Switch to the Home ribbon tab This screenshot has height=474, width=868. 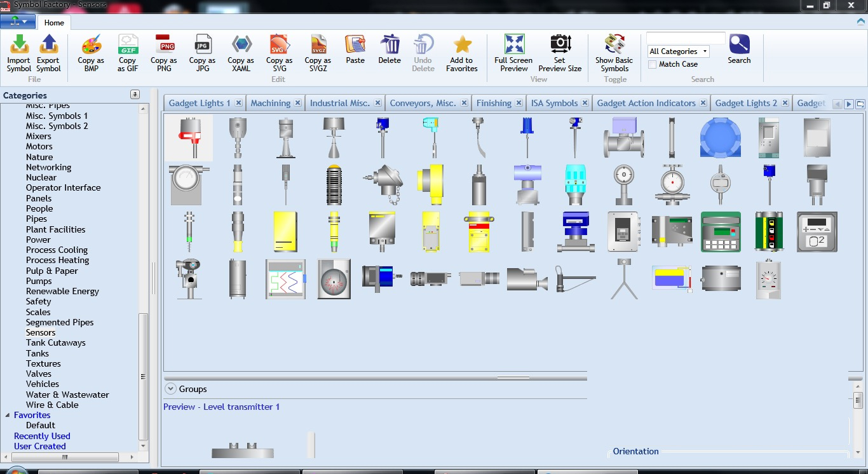click(54, 23)
